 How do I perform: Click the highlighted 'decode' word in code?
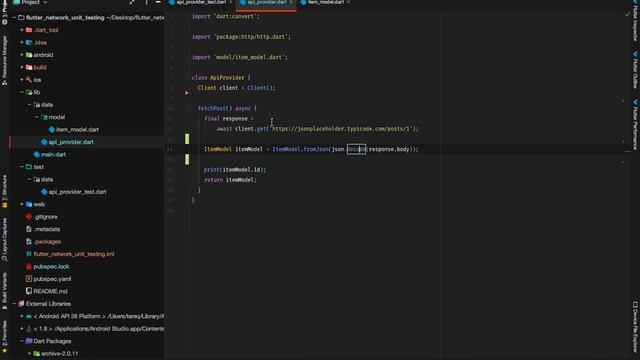356,149
